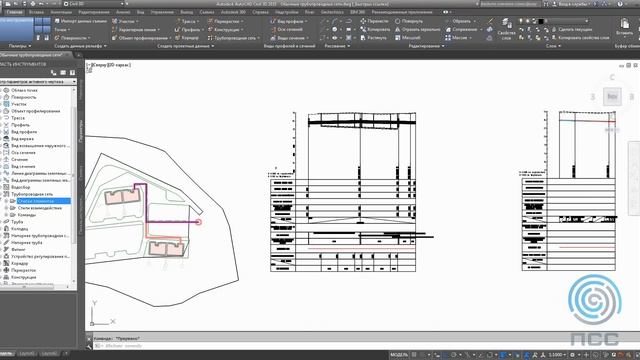640x360 pixels.
Task: Select the Растянуть (Stretch) tool
Action: coord(373,38)
